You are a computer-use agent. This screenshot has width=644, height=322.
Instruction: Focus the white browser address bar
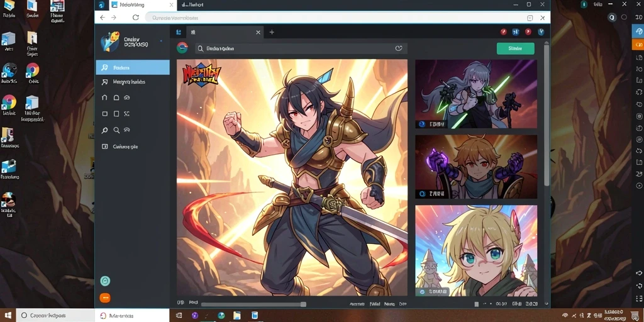337,18
